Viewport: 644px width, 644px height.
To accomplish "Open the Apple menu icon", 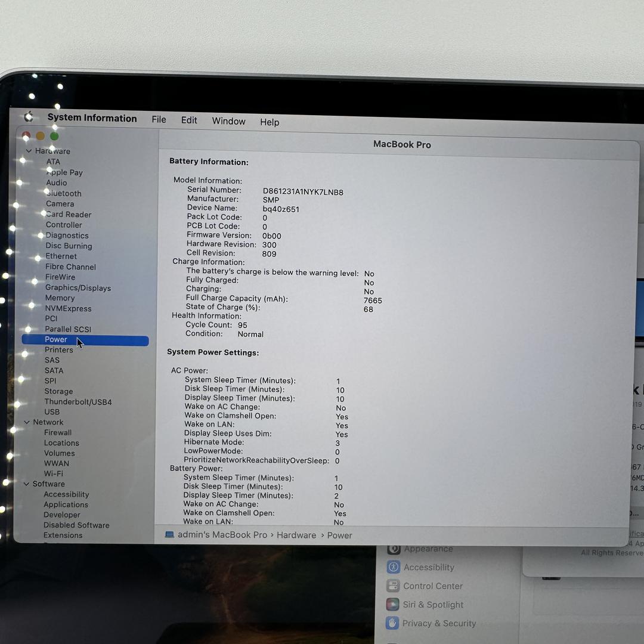I will click(x=29, y=117).
